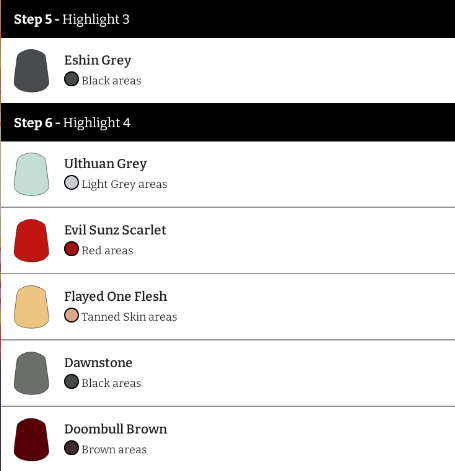Click the black areas circle under Dawnstone

[71, 382]
